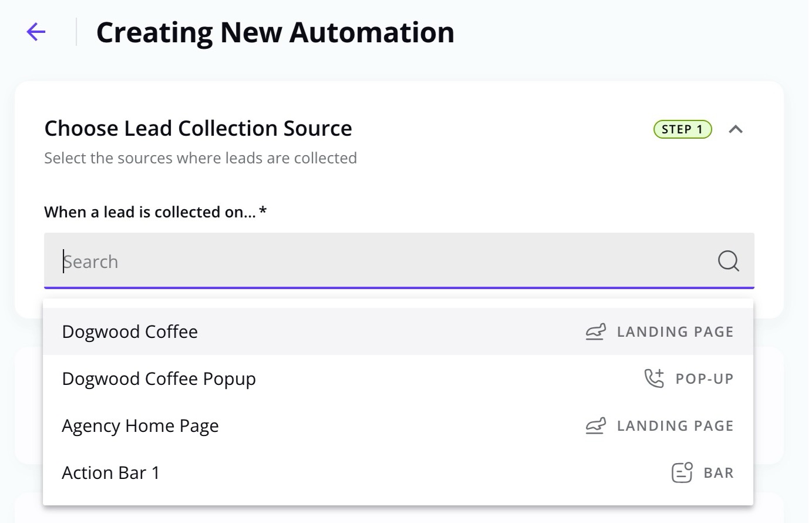Choose Action Bar 1 option
Viewport: 812px width, 523px height.
pos(398,472)
